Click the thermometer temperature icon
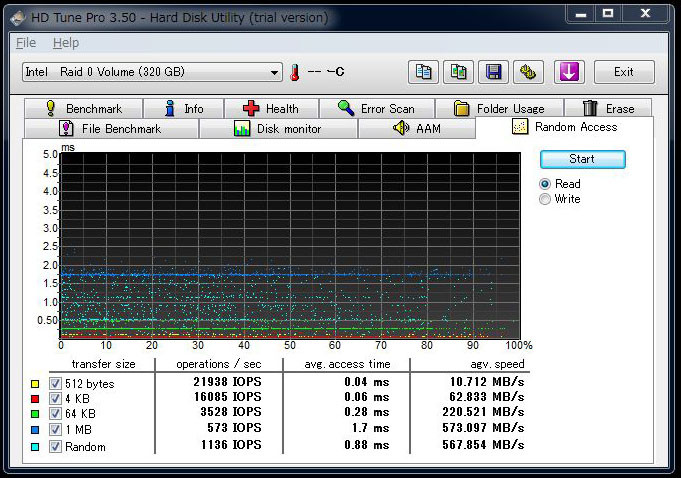This screenshot has width=681, height=478. pyautogui.click(x=295, y=72)
